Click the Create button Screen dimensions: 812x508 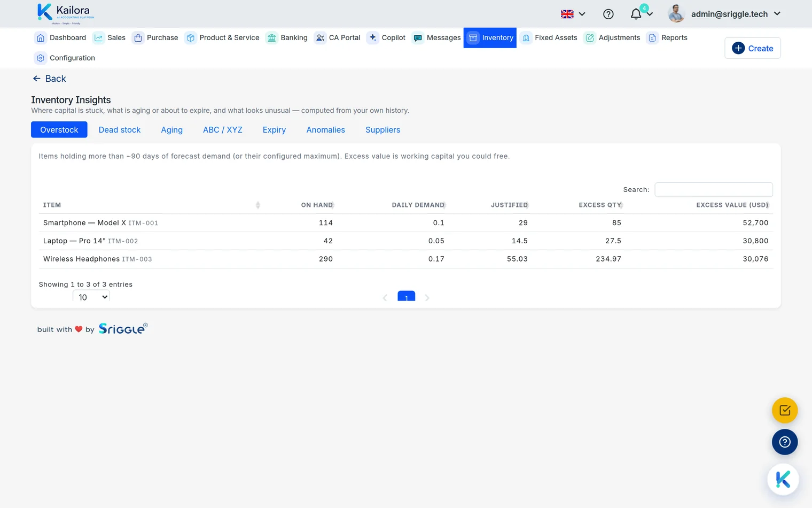(753, 48)
